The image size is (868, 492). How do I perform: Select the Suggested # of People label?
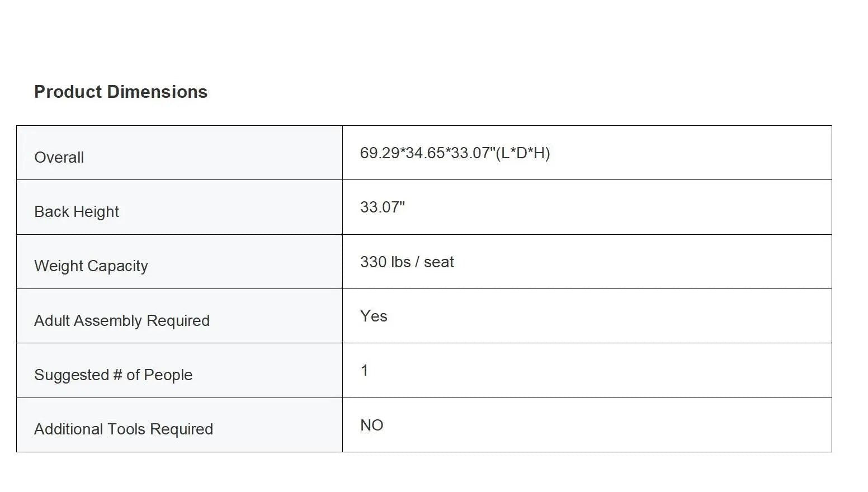113,375
